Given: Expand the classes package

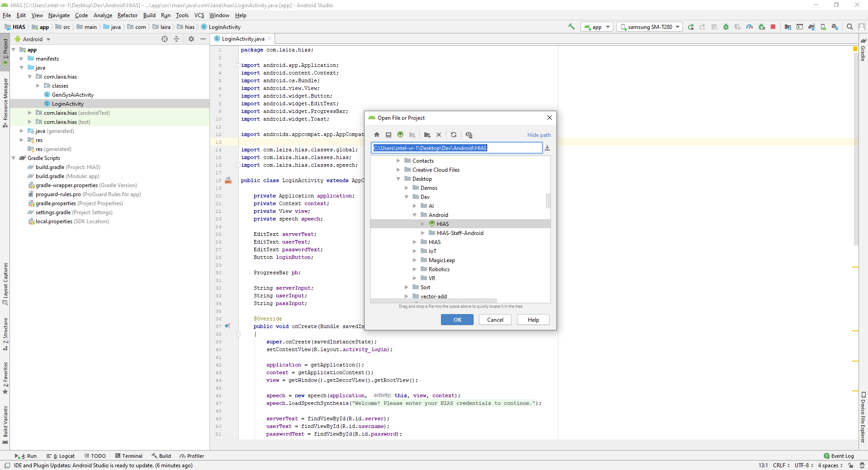Looking at the screenshot, I should (38, 86).
